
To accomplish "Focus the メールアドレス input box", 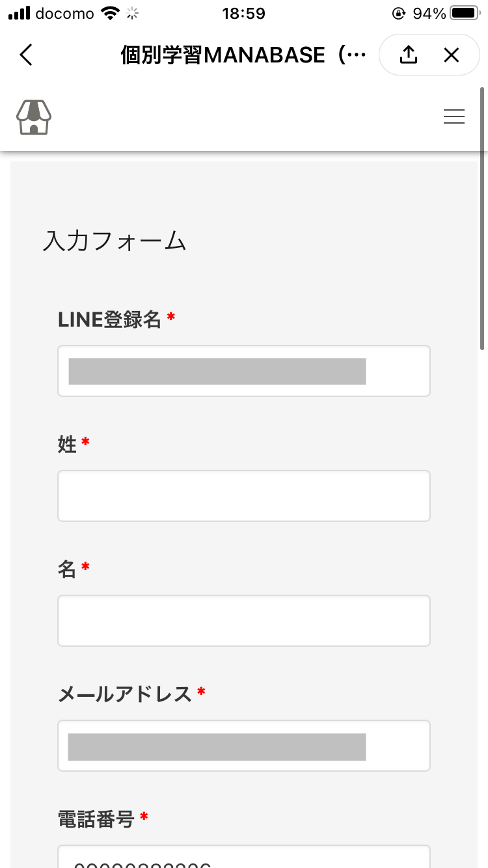I will click(243, 746).
